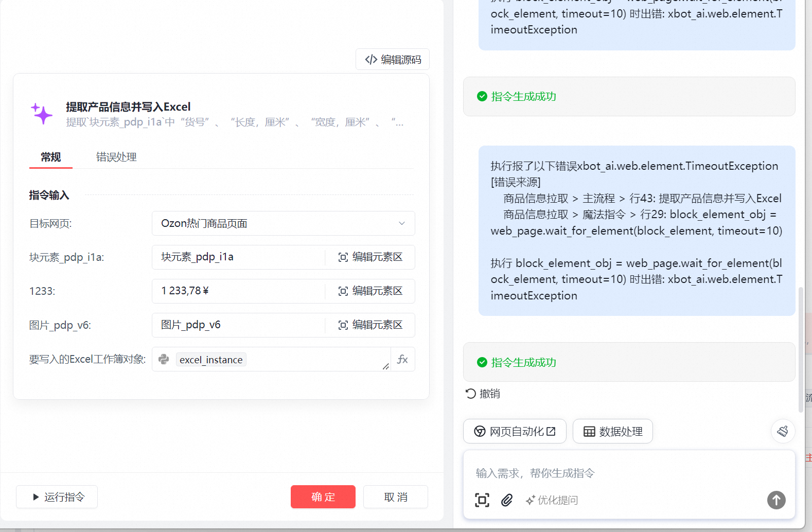Click the 输入需求，帮你生成指令 prompt input
This screenshot has width=812, height=532.
pyautogui.click(x=629, y=473)
